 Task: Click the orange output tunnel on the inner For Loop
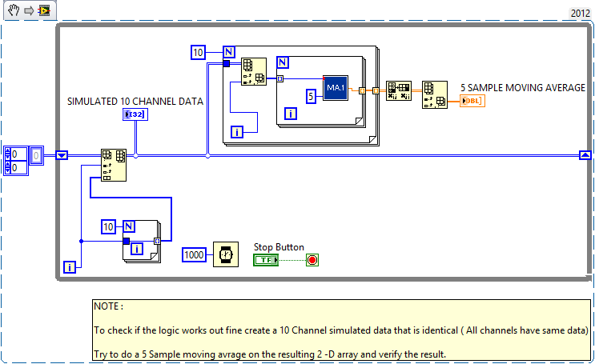click(362, 91)
